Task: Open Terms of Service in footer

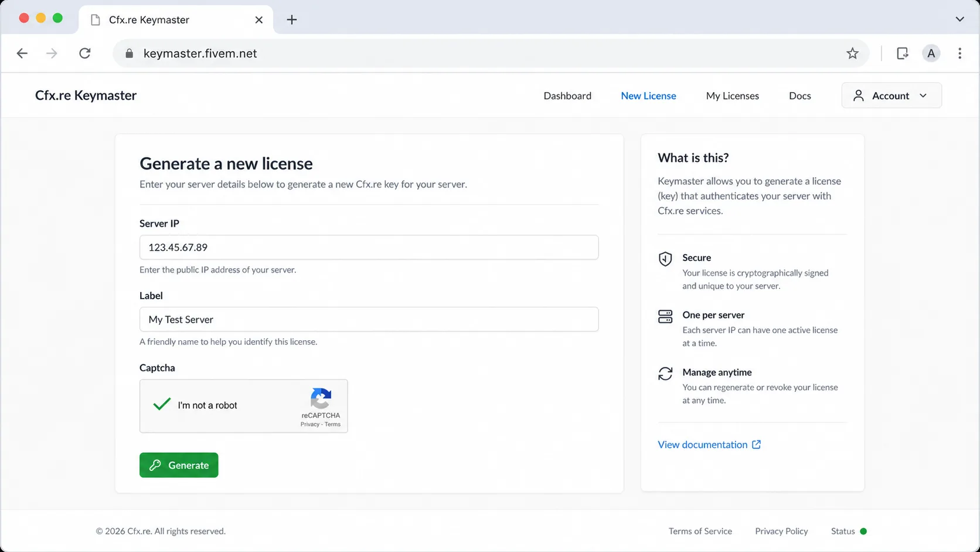Action: 700,531
